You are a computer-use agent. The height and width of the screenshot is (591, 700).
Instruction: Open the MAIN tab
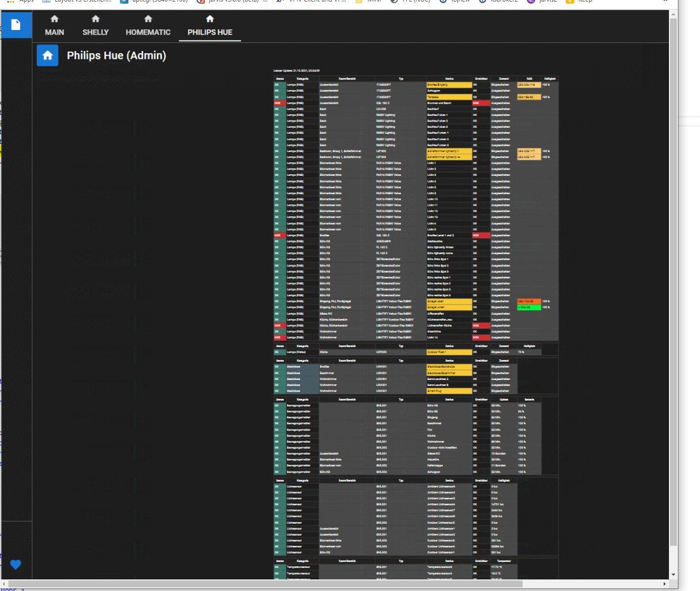pos(54,26)
